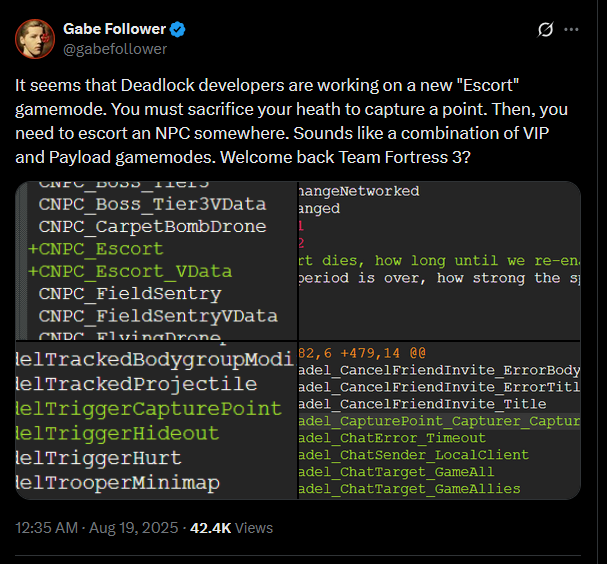
Task: Open the Grok explain icon
Action: (545, 29)
